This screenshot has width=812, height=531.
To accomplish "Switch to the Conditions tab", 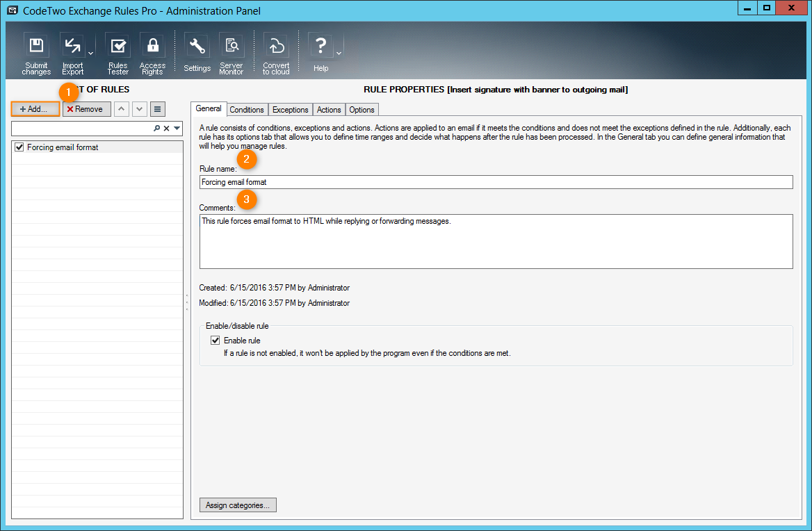I will [x=247, y=110].
